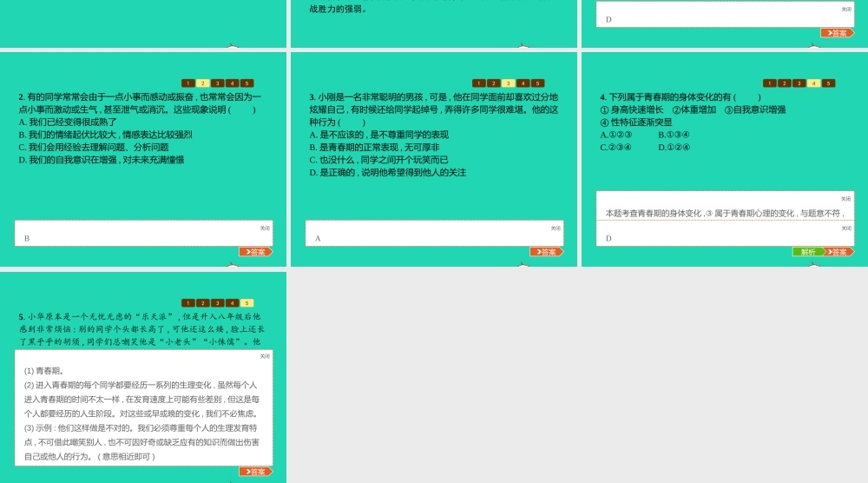This screenshot has width=868, height=483.
Task: Click the 答案 button on the question 2 slide
Action: [x=256, y=252]
